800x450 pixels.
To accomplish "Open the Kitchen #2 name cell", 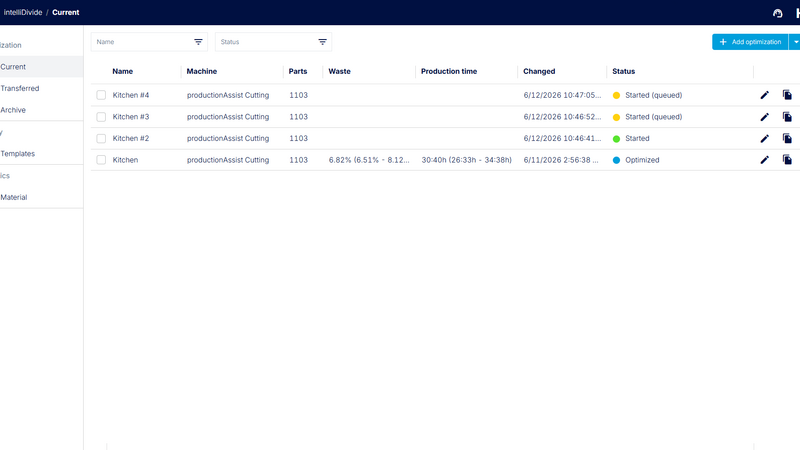I will coord(131,138).
